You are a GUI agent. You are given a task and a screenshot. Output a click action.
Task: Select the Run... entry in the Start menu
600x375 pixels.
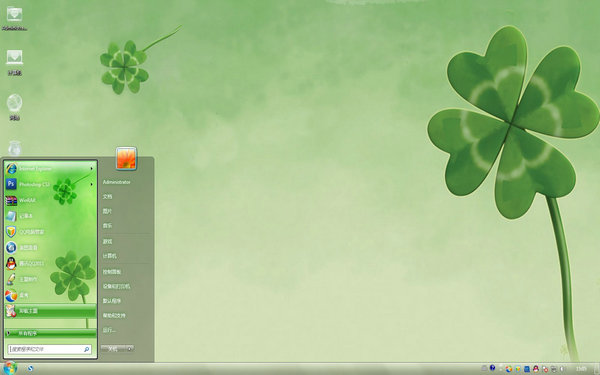point(109,330)
